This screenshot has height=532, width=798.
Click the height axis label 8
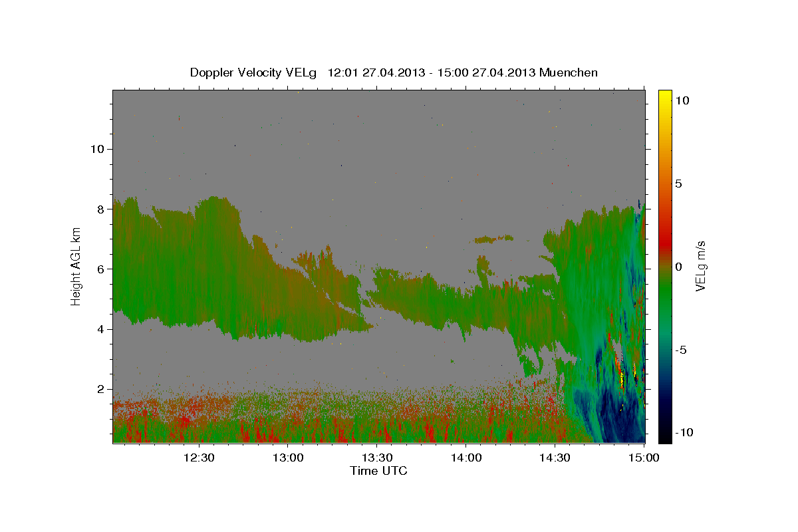(99, 209)
